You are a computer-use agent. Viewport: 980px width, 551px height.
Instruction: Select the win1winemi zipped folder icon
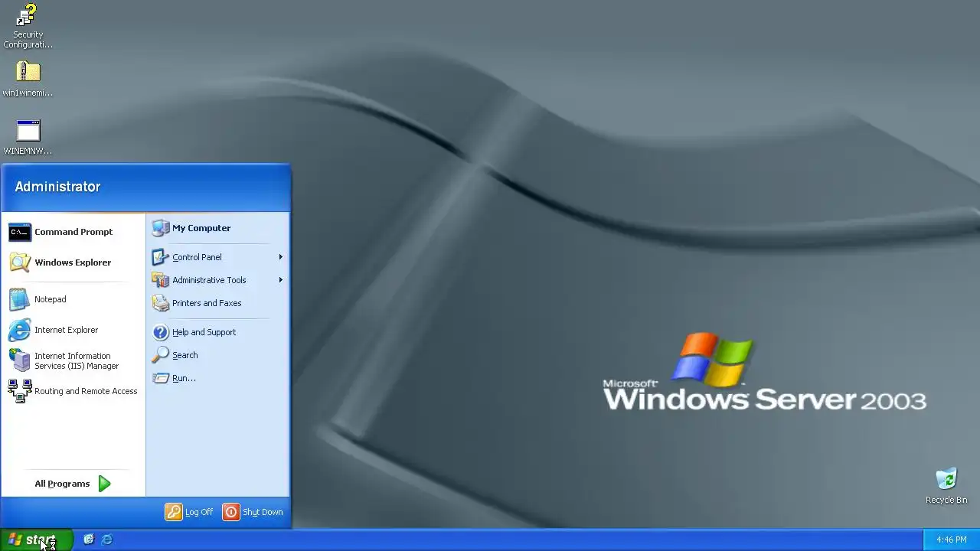pos(28,72)
